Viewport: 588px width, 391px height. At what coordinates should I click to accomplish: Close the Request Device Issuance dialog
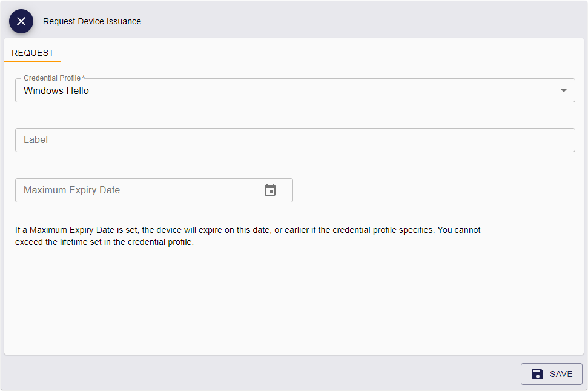pyautogui.click(x=21, y=21)
